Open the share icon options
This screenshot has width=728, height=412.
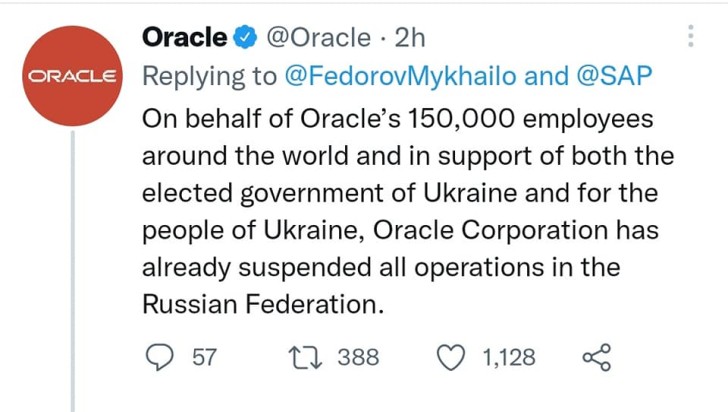(596, 357)
